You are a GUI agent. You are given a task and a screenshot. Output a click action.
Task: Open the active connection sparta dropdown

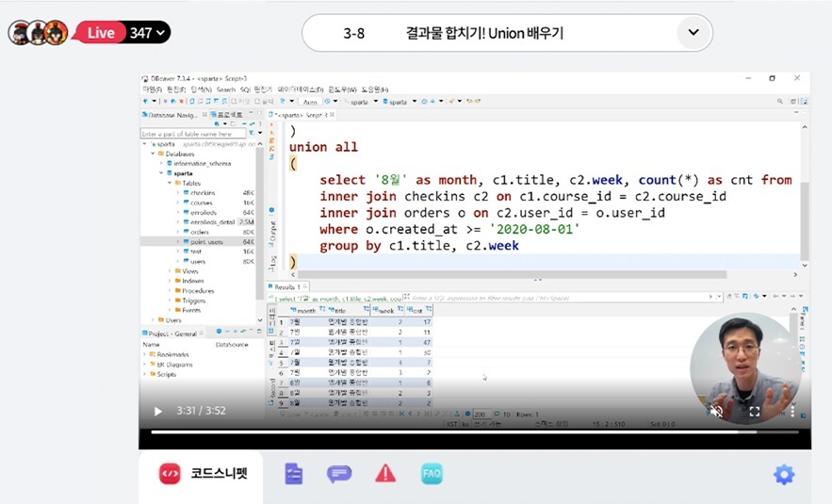[x=375, y=102]
